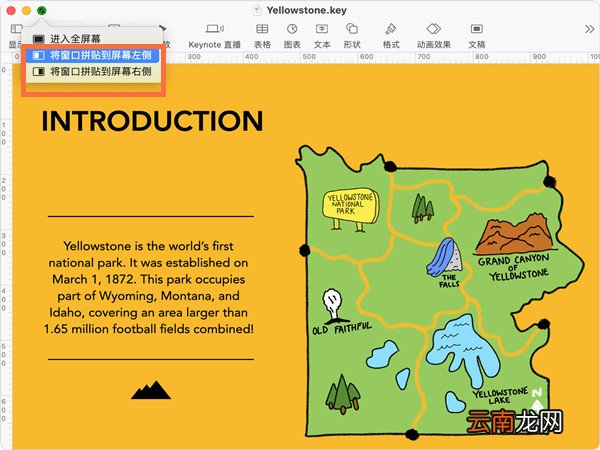The width and height of the screenshot is (600, 450).
Task: Show the 格式 format inspector
Action: 391,36
